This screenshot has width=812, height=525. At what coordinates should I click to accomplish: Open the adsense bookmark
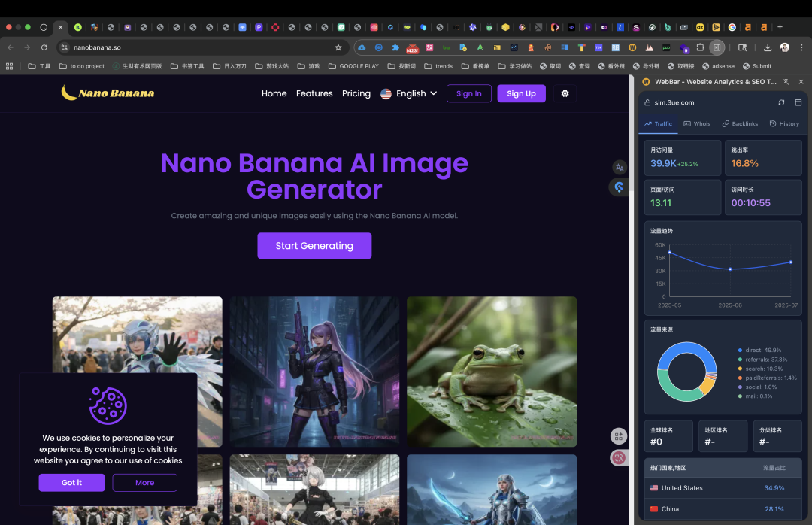click(718, 66)
